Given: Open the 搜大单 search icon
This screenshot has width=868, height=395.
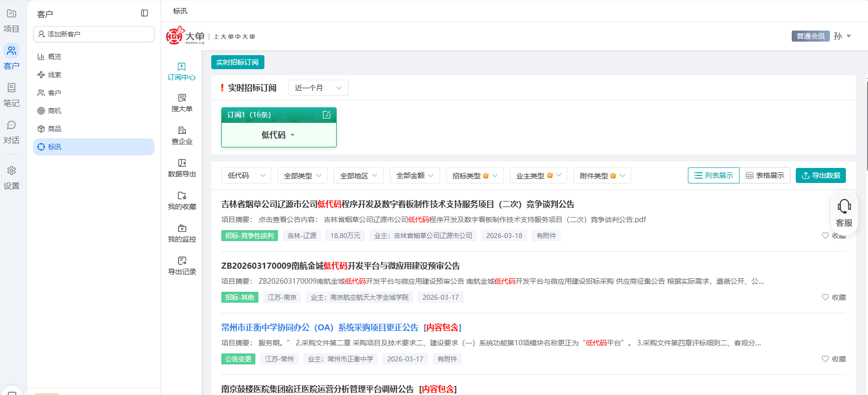Looking at the screenshot, I should [182, 98].
